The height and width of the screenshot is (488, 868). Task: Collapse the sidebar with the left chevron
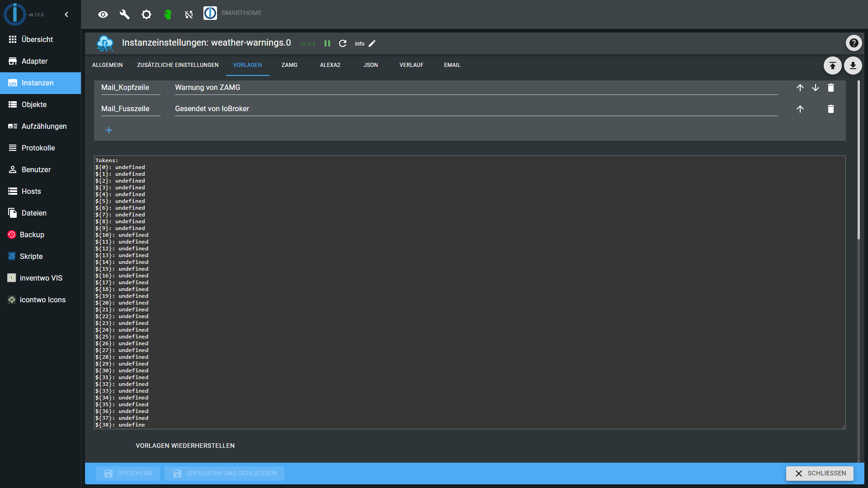coord(66,14)
